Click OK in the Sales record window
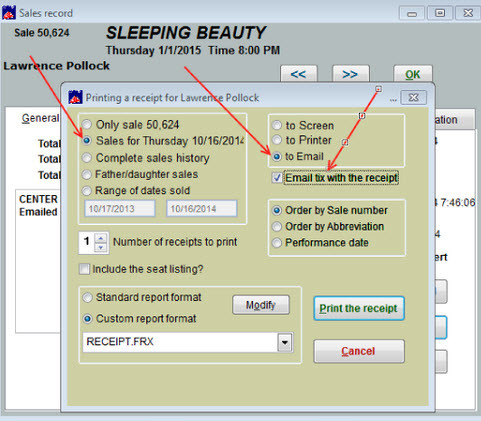The width and height of the screenshot is (481, 421). 413,74
